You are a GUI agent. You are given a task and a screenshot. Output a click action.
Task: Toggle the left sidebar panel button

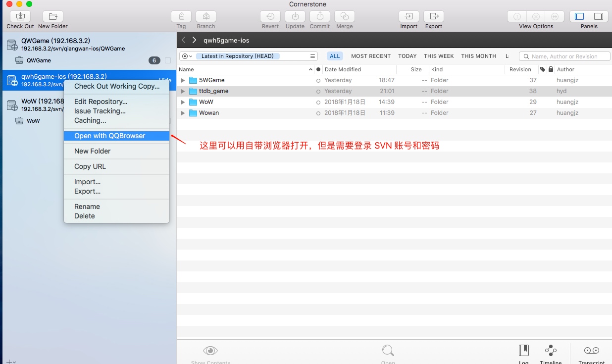[x=579, y=16]
